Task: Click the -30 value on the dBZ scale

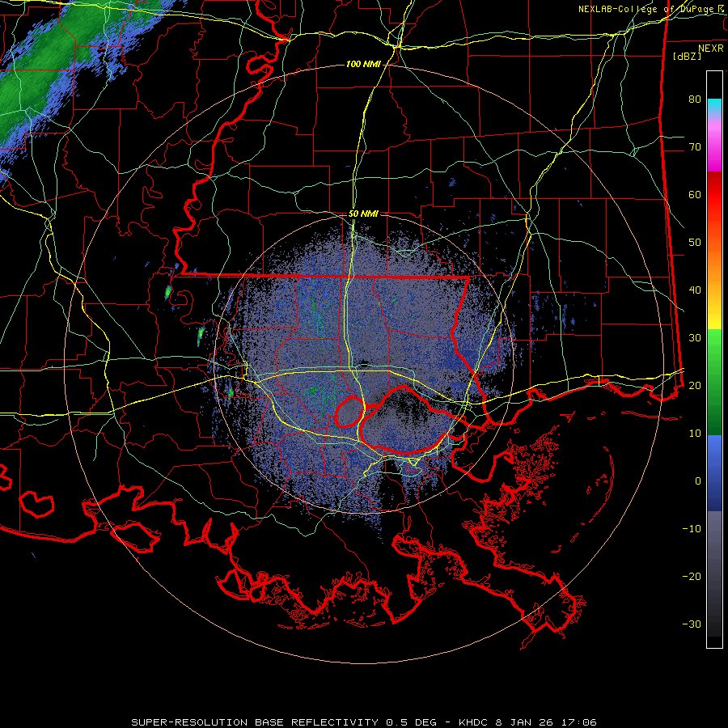Action: [692, 624]
